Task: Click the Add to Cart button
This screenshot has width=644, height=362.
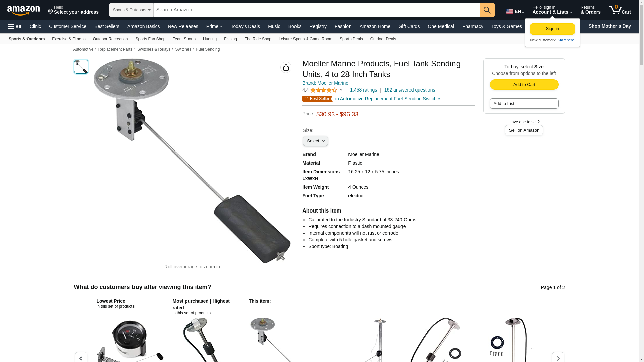Action: (524, 85)
